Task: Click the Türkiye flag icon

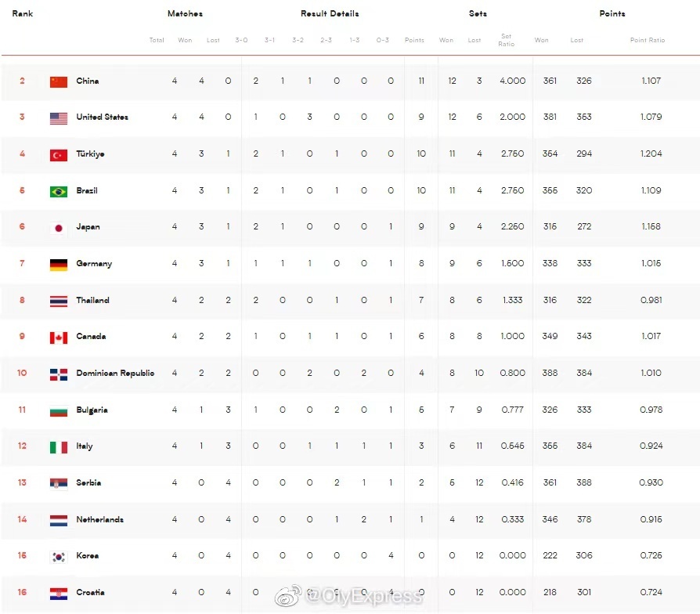Action: point(59,155)
